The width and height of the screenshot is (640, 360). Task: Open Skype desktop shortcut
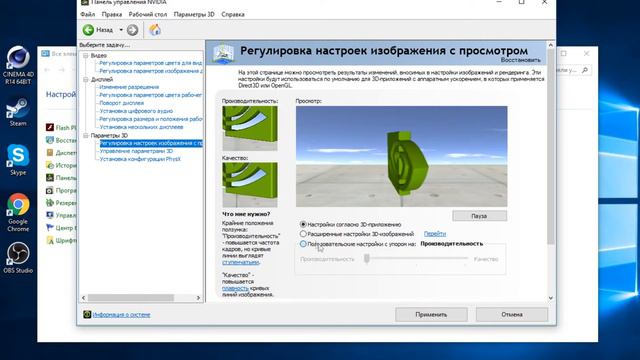18,160
